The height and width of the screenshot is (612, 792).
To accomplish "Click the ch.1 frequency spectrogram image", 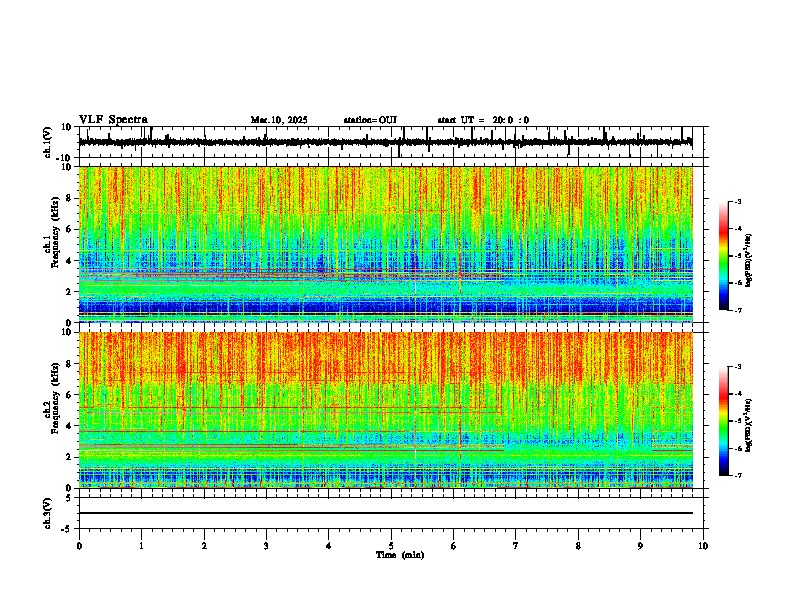I will [x=386, y=244].
